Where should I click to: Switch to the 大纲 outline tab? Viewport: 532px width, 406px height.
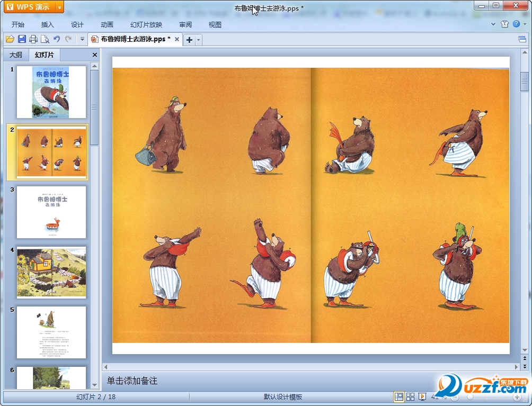(15, 55)
